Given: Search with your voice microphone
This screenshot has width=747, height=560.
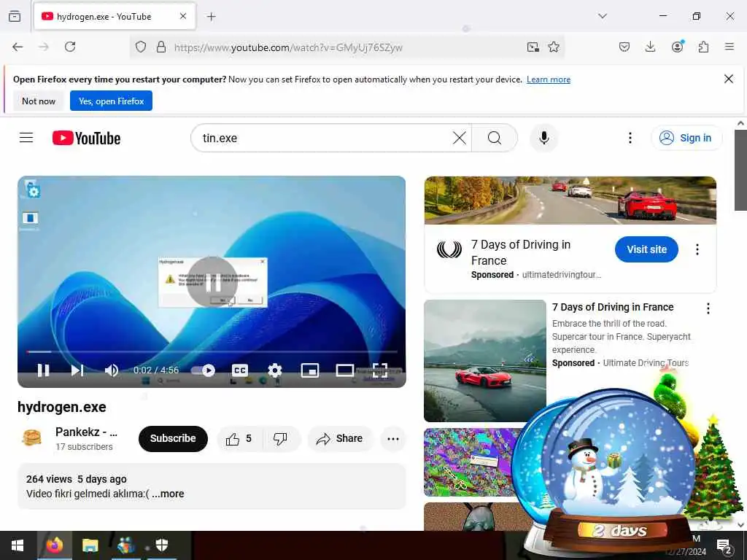Looking at the screenshot, I should pos(544,138).
